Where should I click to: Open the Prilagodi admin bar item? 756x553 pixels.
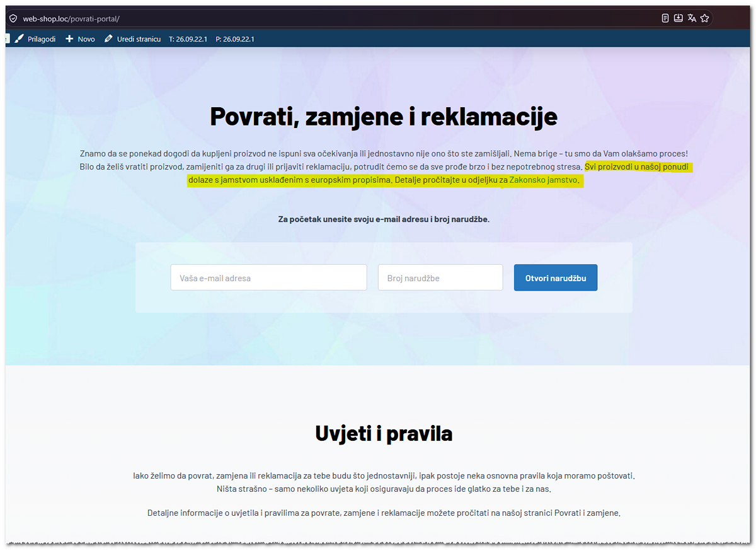35,39
